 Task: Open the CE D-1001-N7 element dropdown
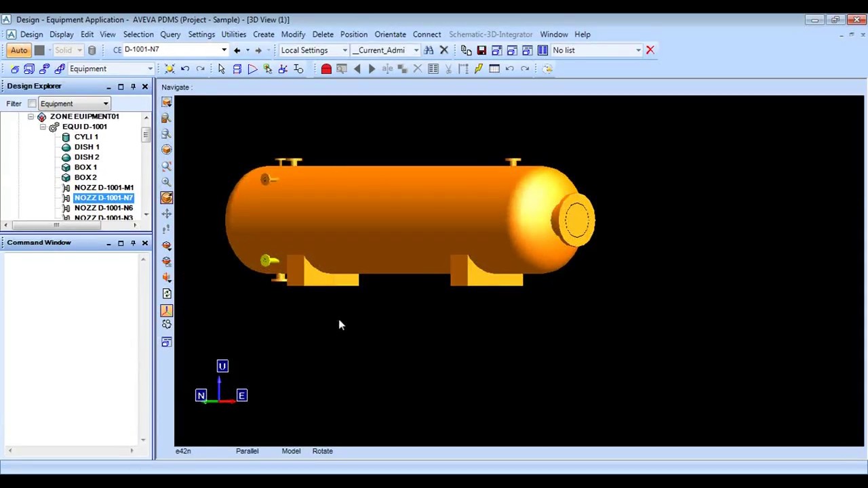[224, 50]
